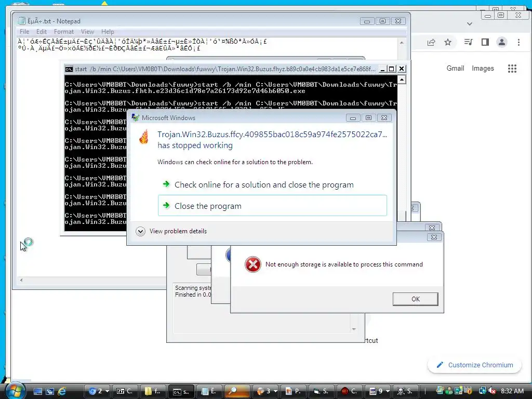Open the skull icon taskbar button
The image size is (532, 399).
click(406, 391)
